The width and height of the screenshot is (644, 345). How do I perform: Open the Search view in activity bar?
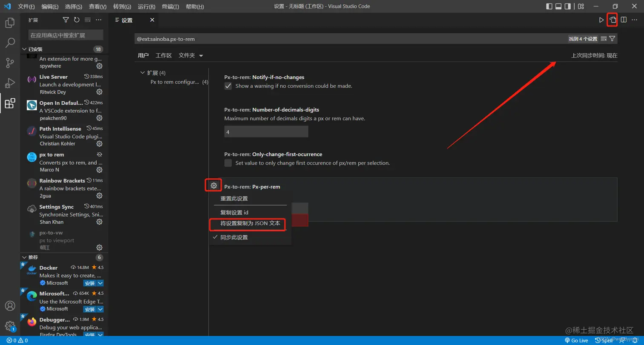(10, 43)
